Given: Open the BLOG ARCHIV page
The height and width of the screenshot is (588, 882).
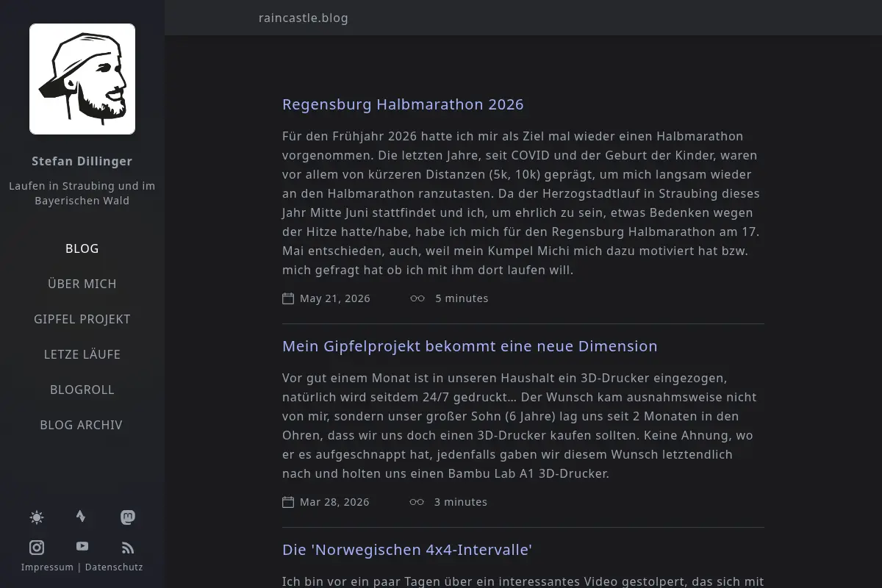Looking at the screenshot, I should click(82, 425).
